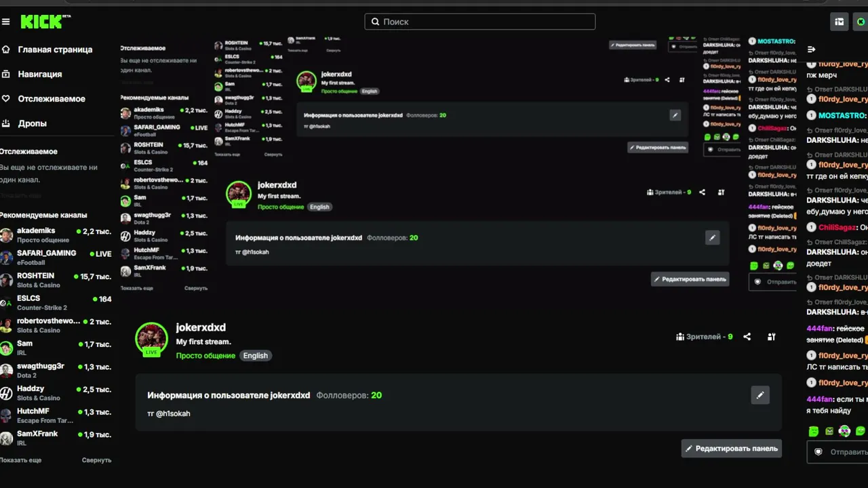Open the hamburger menu beside the KICK logo
This screenshot has height=488, width=868.
click(6, 22)
